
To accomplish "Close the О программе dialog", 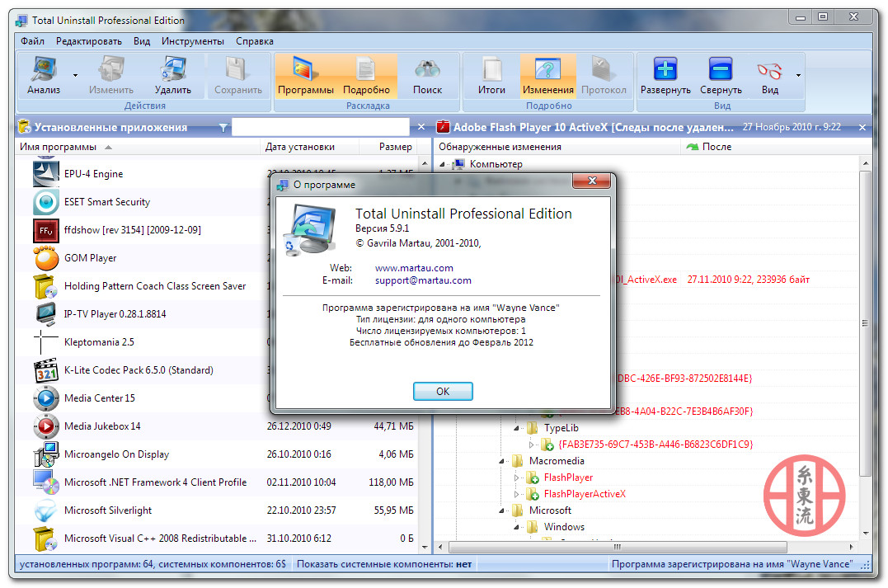I will pos(592,181).
